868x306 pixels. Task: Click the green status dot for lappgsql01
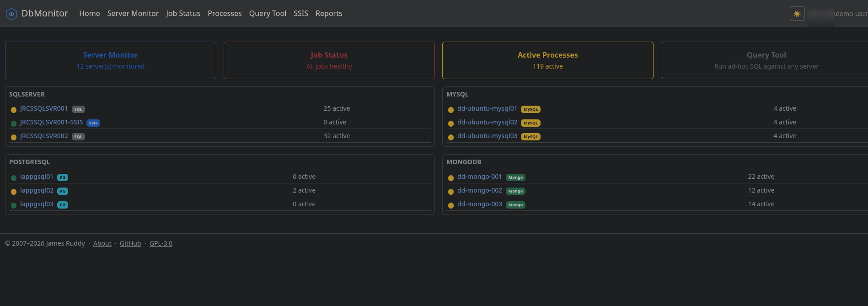click(14, 178)
